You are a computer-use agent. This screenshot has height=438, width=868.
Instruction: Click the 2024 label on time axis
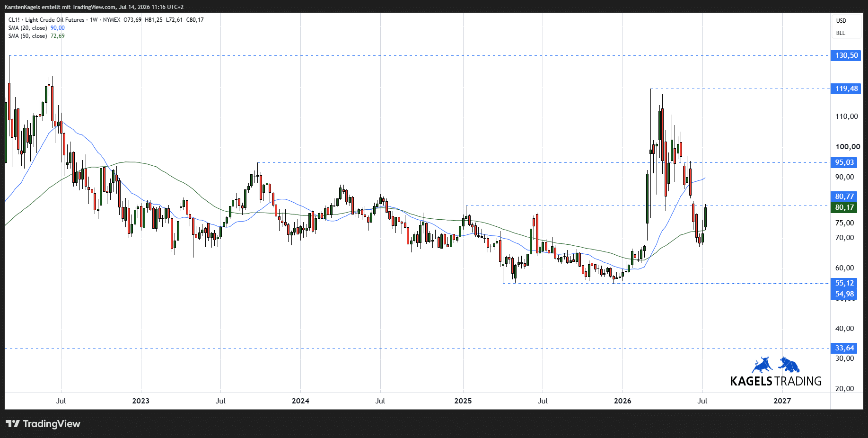tap(300, 401)
